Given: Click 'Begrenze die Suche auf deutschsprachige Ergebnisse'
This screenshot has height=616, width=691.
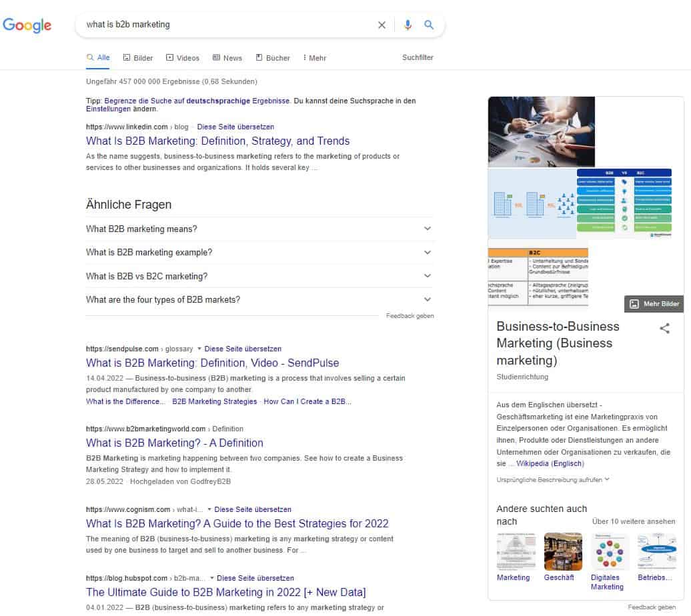Looking at the screenshot, I should 197,101.
